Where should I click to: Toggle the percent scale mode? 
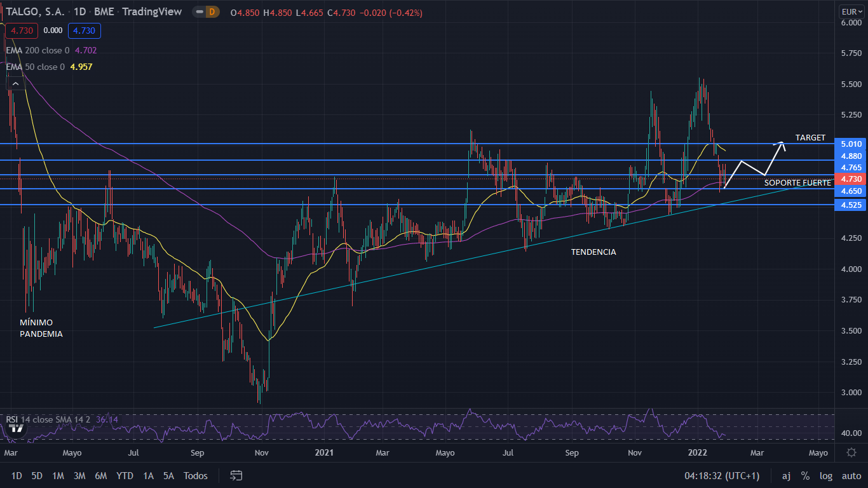pyautogui.click(x=805, y=476)
